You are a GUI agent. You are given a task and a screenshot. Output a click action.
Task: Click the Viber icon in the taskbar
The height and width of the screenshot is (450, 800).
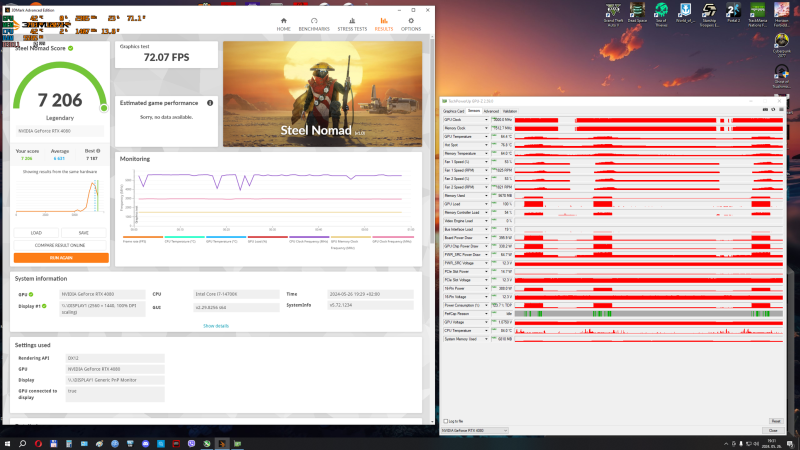point(191,443)
